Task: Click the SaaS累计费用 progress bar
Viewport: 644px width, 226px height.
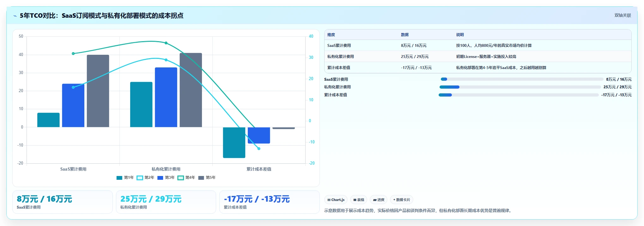Action: [522, 79]
